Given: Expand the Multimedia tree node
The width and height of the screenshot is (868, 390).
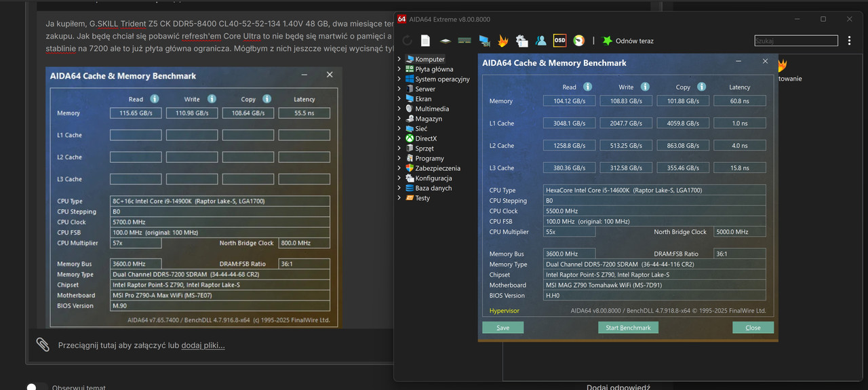Looking at the screenshot, I should tap(399, 109).
